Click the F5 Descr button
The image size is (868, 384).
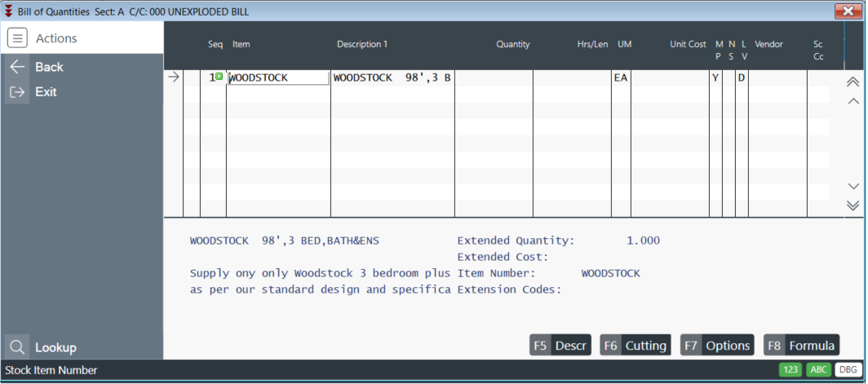560,345
